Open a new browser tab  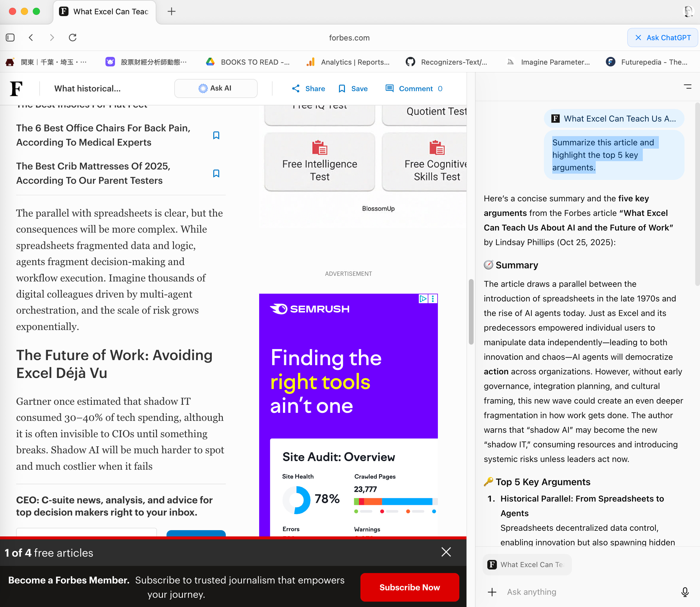pos(172,12)
